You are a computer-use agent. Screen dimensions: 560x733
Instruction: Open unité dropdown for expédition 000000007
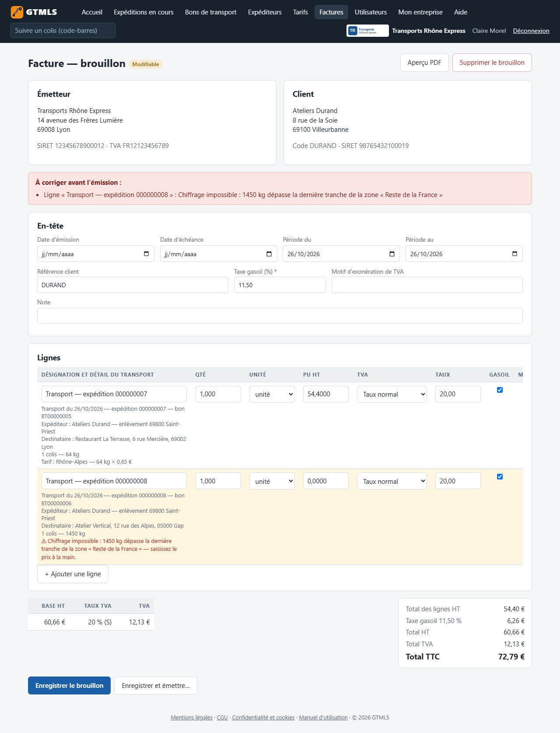[x=272, y=394]
